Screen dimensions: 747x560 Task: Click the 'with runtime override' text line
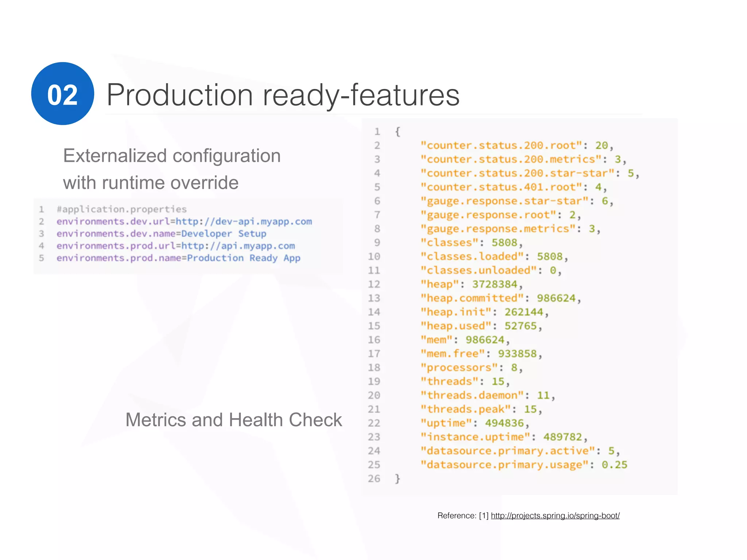point(151,183)
